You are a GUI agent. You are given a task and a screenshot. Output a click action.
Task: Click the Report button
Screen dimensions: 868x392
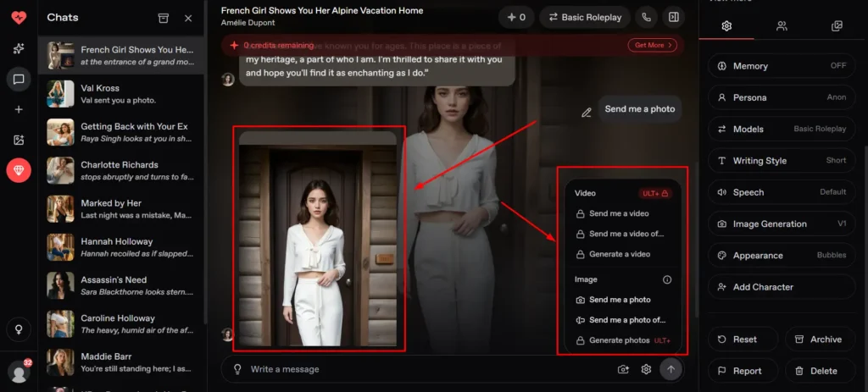click(x=743, y=371)
